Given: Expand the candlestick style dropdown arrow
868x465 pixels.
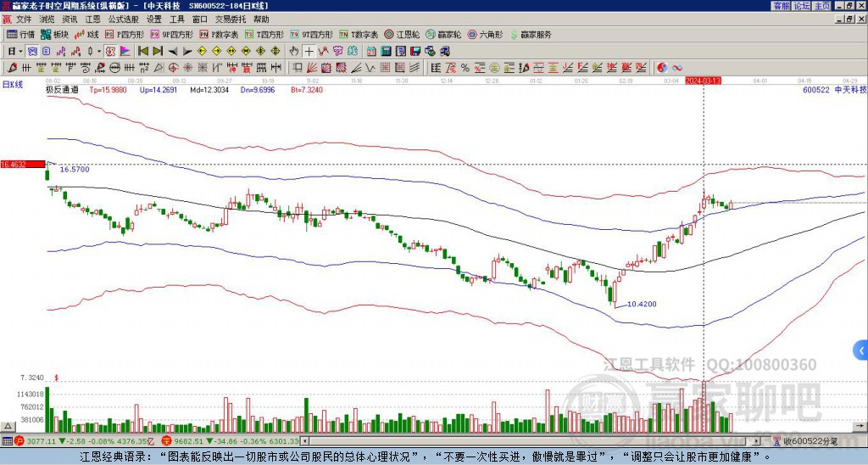Looking at the screenshot, I should (99, 52).
